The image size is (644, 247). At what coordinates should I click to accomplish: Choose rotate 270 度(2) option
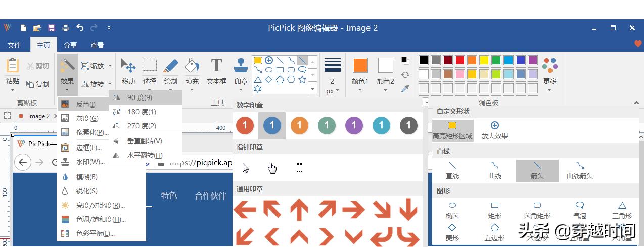146,126
